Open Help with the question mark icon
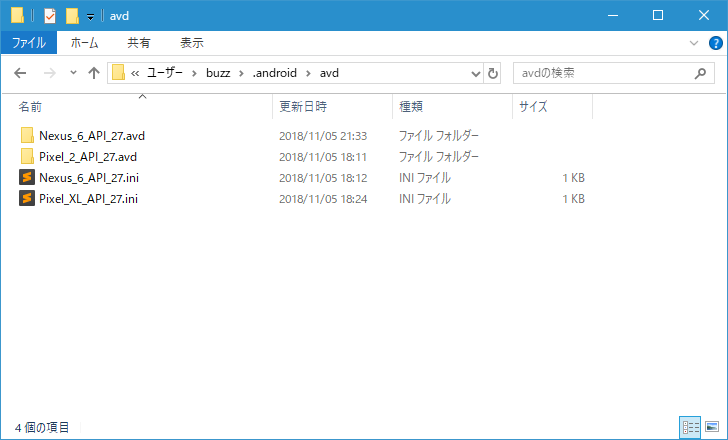The height and width of the screenshot is (440, 728). click(x=715, y=43)
